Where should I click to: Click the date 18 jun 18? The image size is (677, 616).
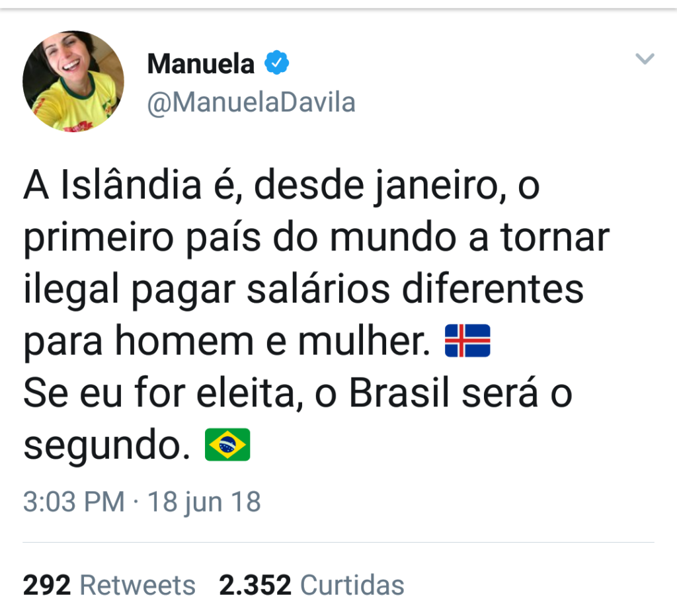[x=204, y=502]
